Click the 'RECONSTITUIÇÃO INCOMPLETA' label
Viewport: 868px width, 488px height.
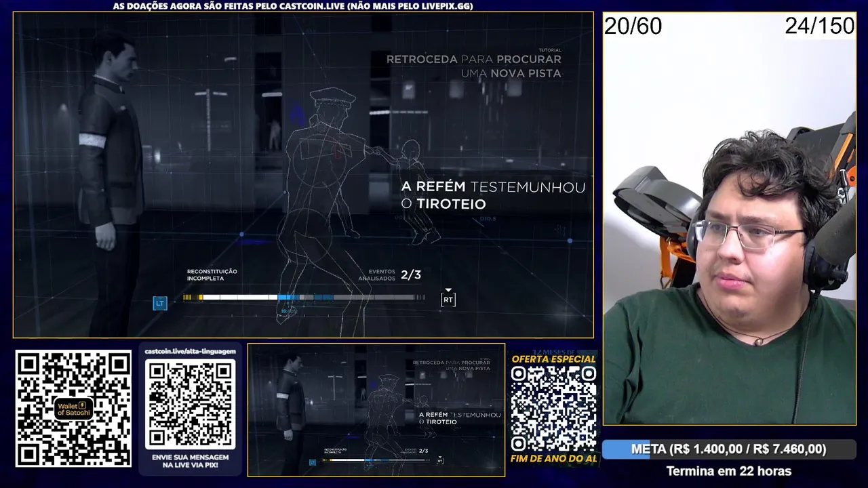point(212,274)
